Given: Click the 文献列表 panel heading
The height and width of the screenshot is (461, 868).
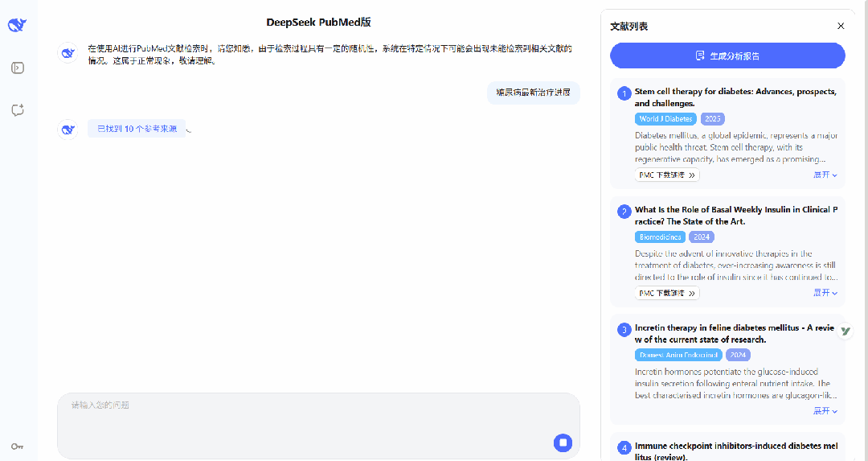Looking at the screenshot, I should [x=628, y=26].
